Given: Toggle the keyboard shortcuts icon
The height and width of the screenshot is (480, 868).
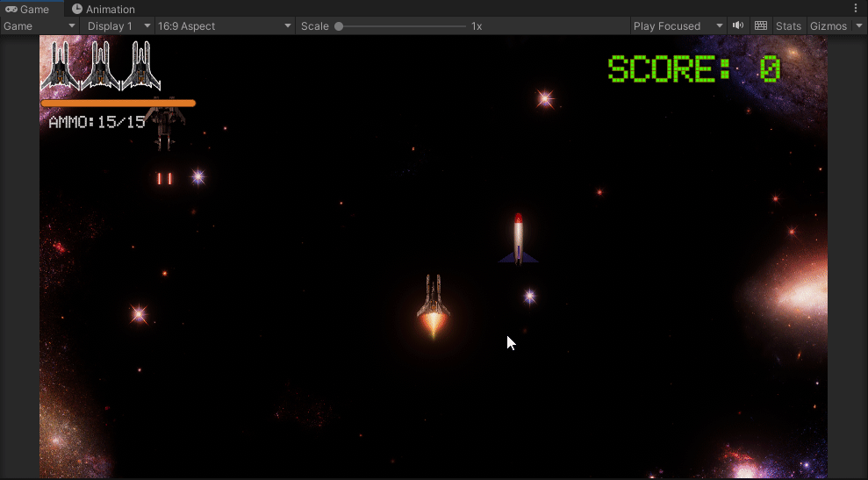Looking at the screenshot, I should coord(761,25).
